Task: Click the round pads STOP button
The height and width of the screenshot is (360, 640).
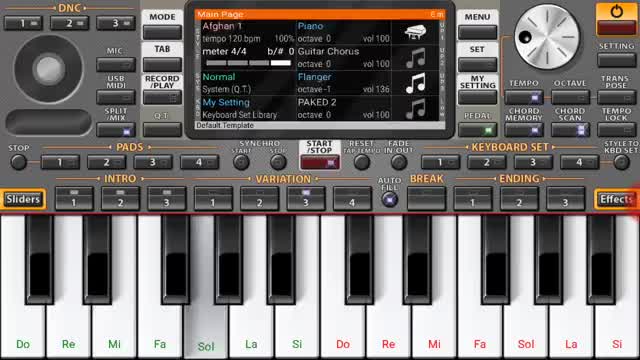Action: point(18,162)
